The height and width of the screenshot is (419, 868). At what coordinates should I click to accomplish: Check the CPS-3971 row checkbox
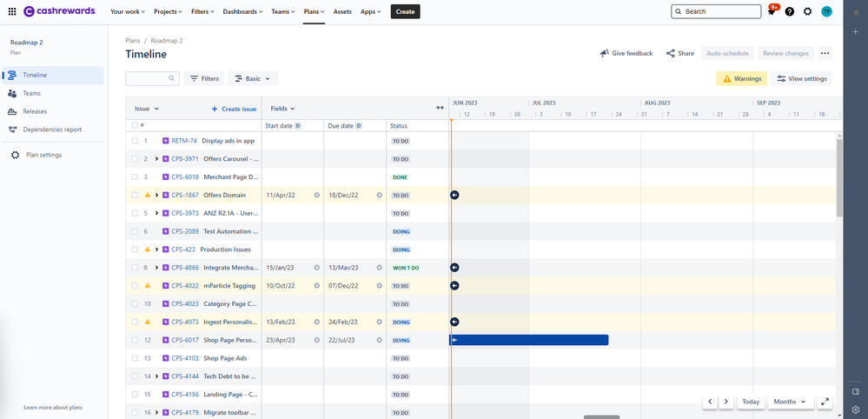[x=135, y=159]
